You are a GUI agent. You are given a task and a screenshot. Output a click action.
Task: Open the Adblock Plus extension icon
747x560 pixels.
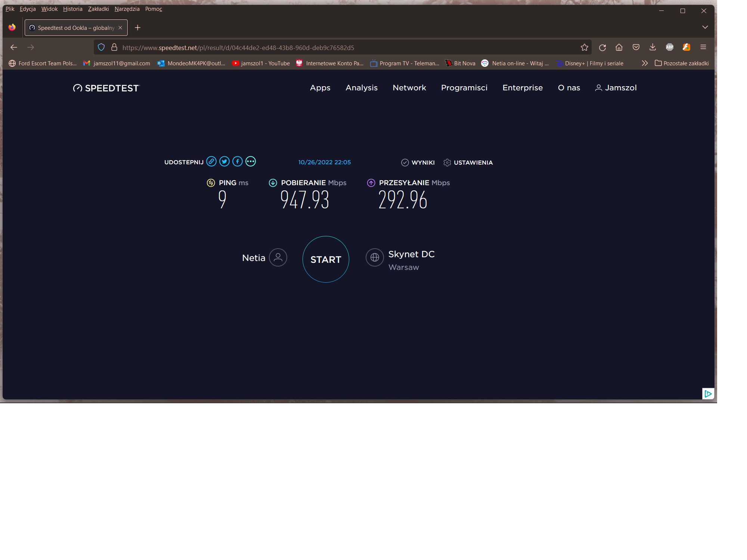[670, 47]
